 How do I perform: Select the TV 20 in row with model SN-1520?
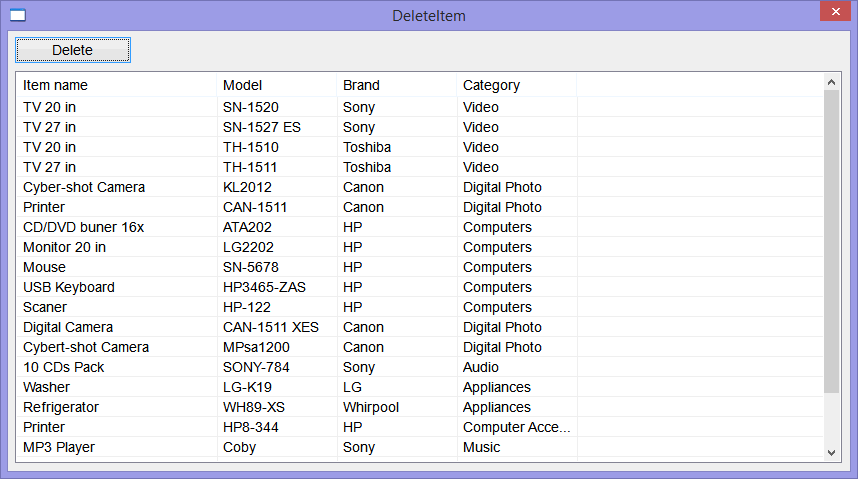[x=420, y=107]
